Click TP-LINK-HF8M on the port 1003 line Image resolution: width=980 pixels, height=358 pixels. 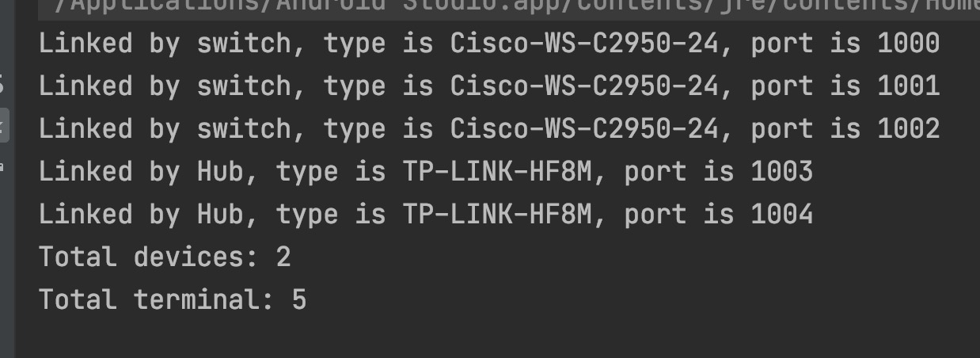click(x=496, y=171)
